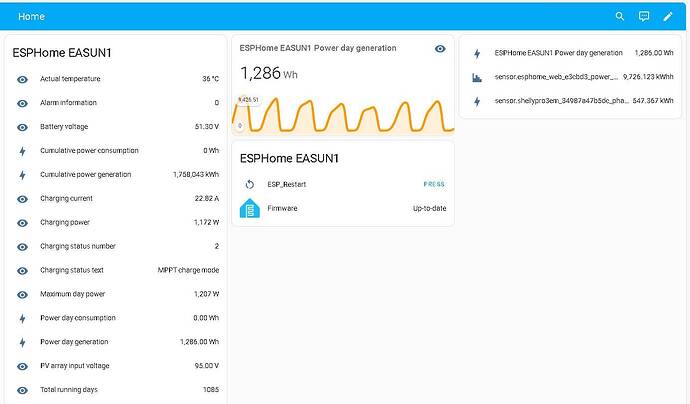Click the chart icon beside sensor.esphome_web entry
This screenshot has height=404, width=690.
pos(477,77)
